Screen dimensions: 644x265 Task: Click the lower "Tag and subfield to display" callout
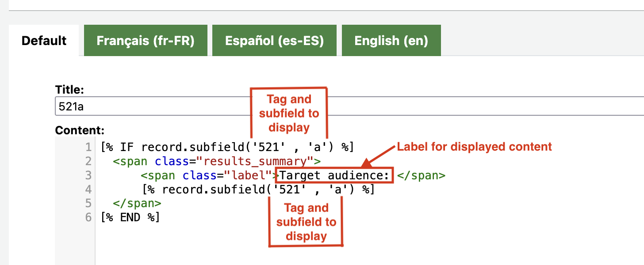click(306, 222)
